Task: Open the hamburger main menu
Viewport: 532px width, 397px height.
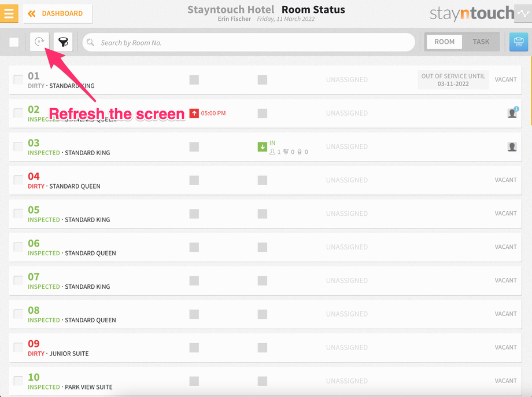Action: (x=9, y=13)
